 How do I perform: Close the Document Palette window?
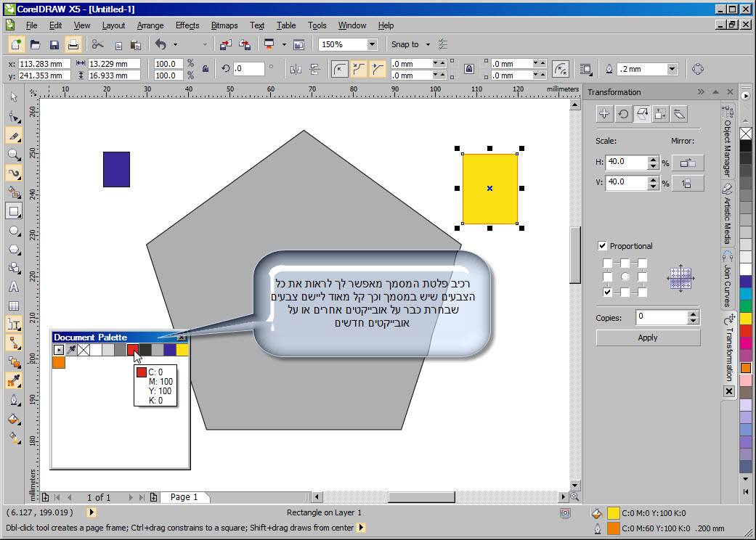coord(182,337)
